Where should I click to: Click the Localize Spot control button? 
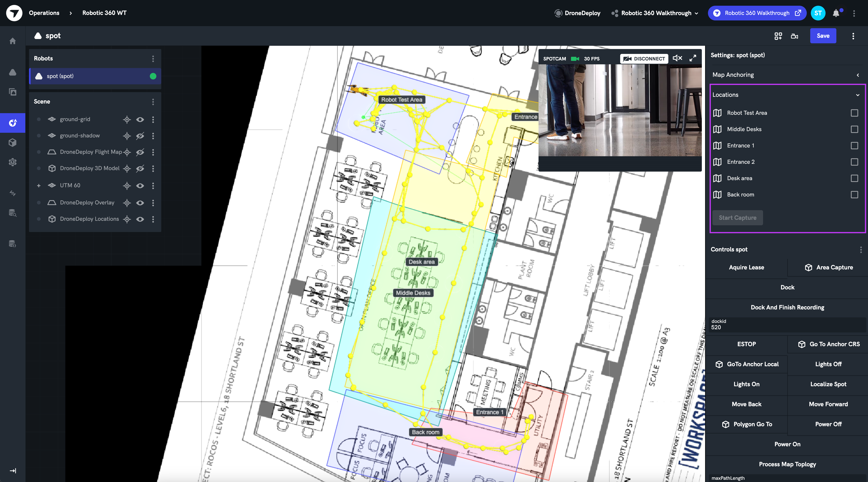(827, 384)
